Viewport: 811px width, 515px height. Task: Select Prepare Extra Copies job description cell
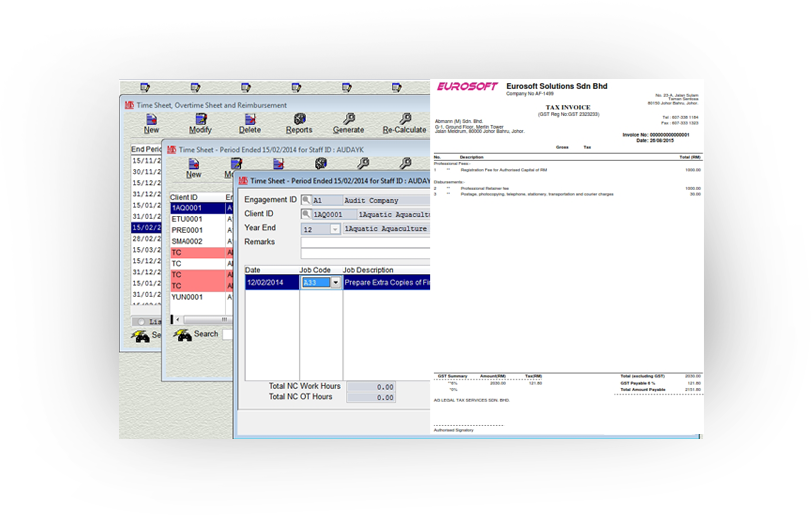tap(386, 282)
